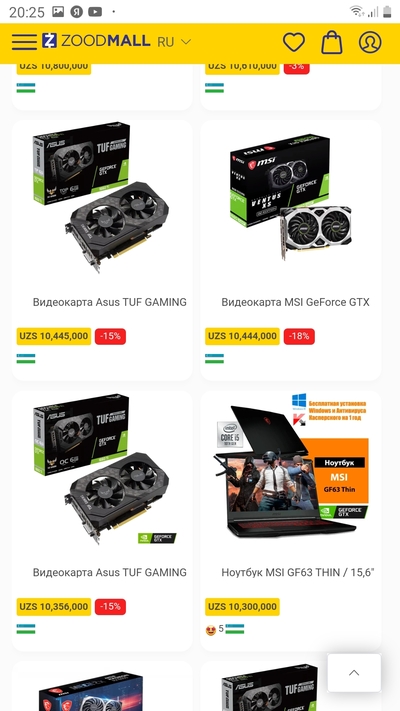Image resolution: width=400 pixels, height=711 pixels.
Task: Open the Видеокарта MSI GeForce GTX title link
Action: [295, 302]
